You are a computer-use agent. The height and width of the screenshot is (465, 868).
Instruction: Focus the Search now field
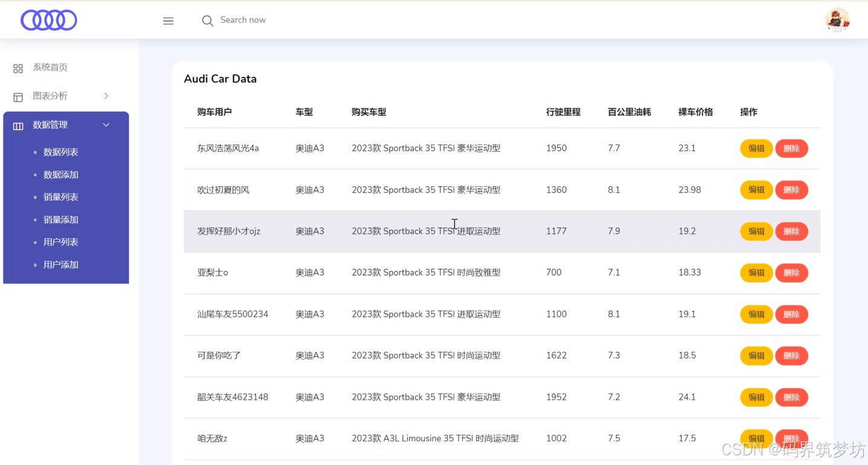point(243,20)
